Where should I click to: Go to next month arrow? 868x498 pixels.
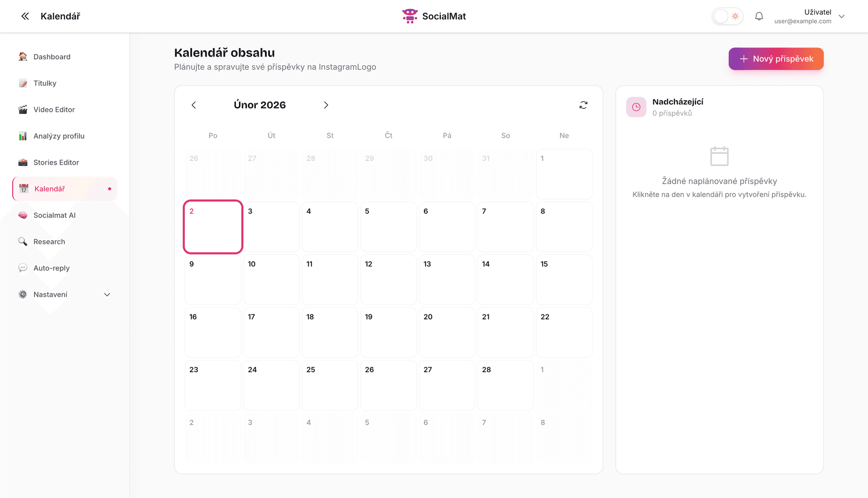pyautogui.click(x=326, y=105)
